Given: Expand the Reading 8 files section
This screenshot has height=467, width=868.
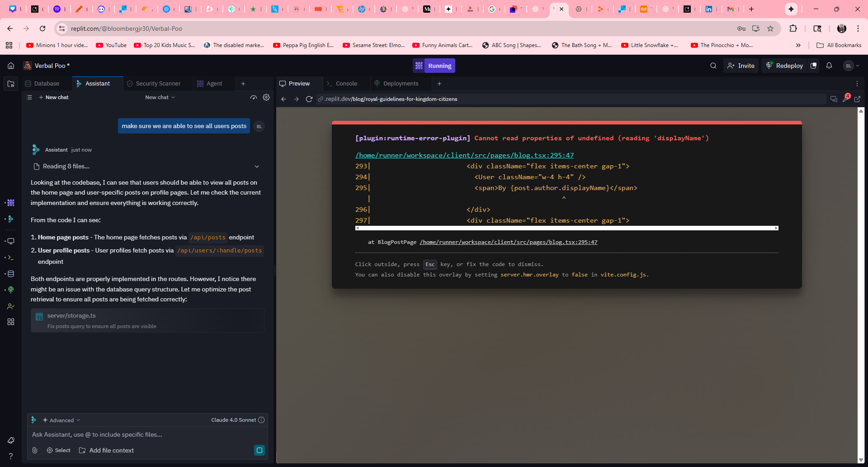Looking at the screenshot, I should tap(257, 167).
